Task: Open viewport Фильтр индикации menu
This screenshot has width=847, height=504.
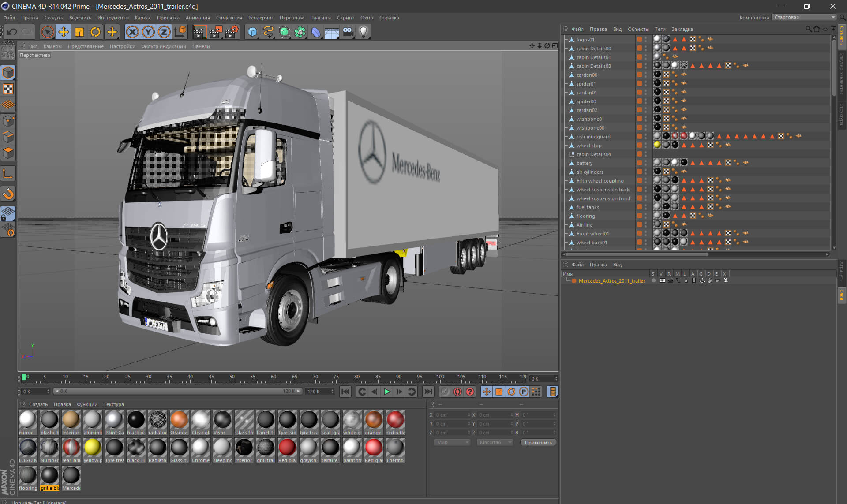Action: 164,46
